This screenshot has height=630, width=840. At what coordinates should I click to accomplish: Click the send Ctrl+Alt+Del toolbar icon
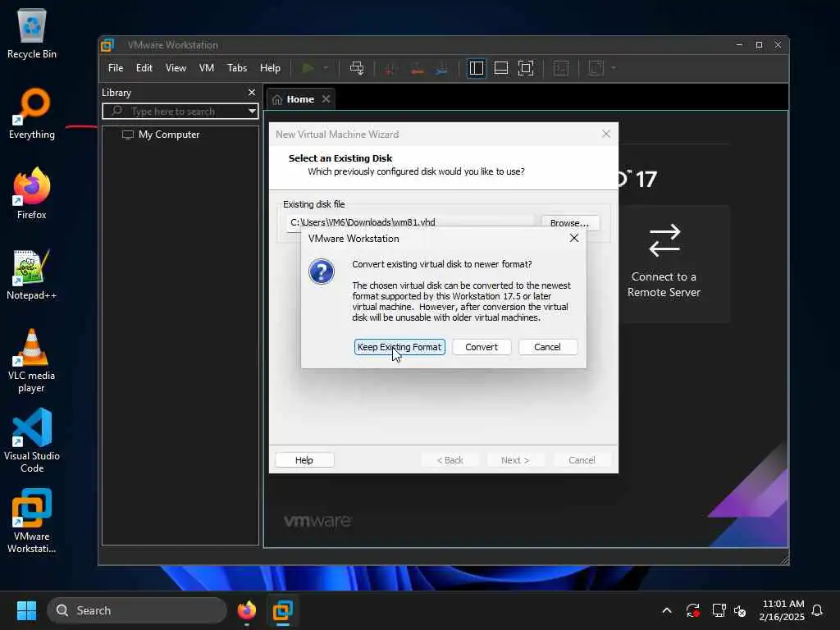(x=357, y=68)
